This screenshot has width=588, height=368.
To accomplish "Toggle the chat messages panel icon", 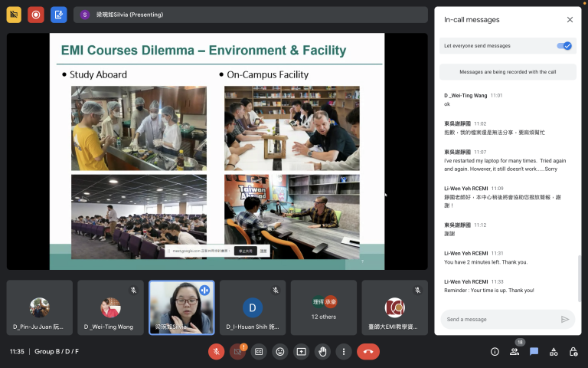I will (x=534, y=352).
